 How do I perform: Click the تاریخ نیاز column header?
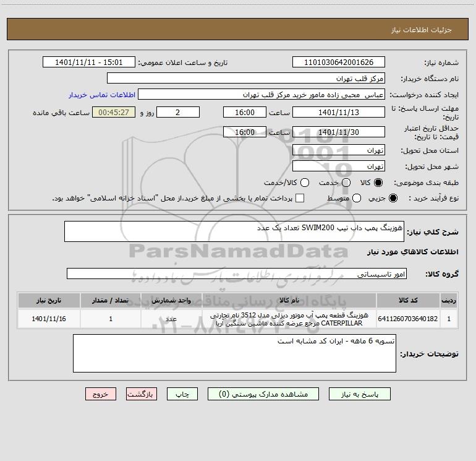point(49,300)
